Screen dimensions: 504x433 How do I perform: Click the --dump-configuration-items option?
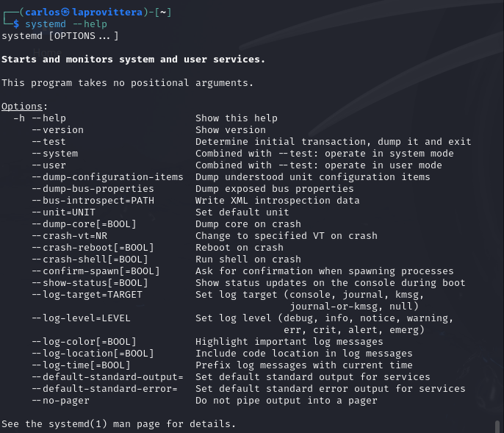click(x=108, y=177)
